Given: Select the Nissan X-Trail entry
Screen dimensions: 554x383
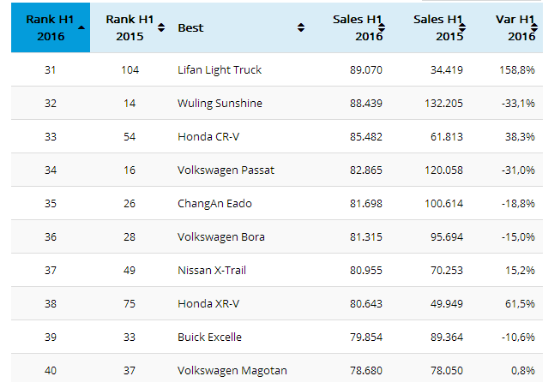Looking at the screenshot, I should pyautogui.click(x=212, y=270).
